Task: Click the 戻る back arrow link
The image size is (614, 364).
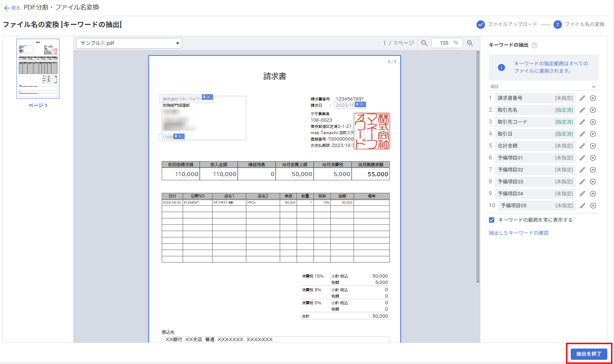Action: coord(12,8)
